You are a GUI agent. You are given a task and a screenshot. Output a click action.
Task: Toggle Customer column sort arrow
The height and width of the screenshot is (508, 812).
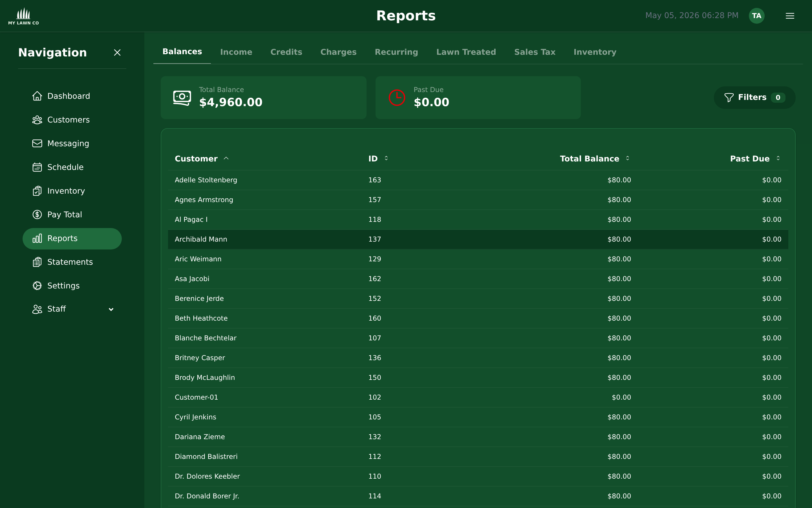coord(226,158)
